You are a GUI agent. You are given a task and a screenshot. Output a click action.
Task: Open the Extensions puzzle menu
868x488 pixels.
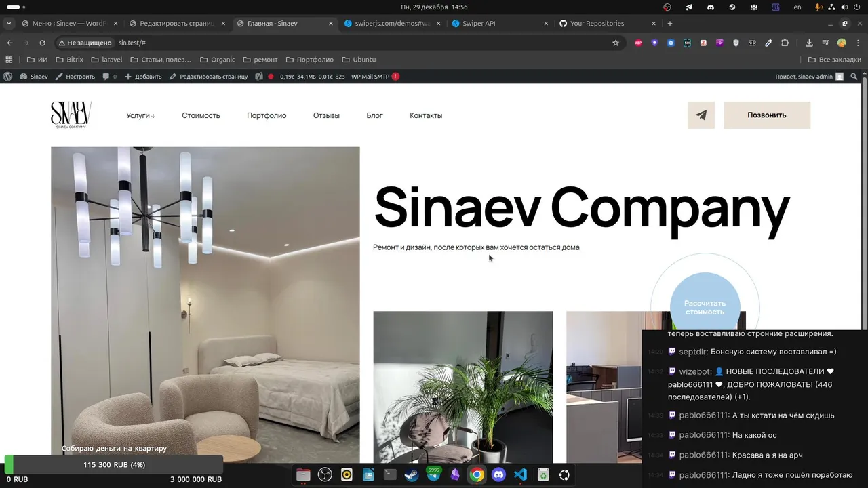(x=785, y=43)
